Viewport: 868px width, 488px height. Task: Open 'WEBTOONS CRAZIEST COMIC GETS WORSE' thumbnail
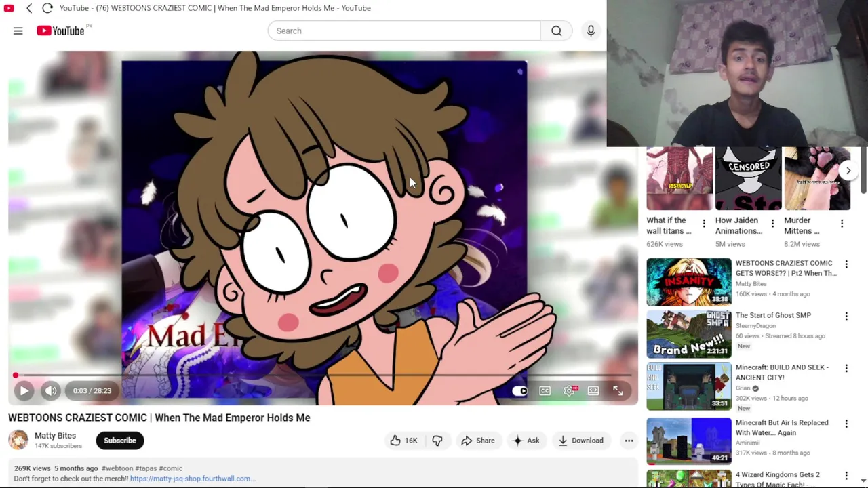pyautogui.click(x=689, y=281)
